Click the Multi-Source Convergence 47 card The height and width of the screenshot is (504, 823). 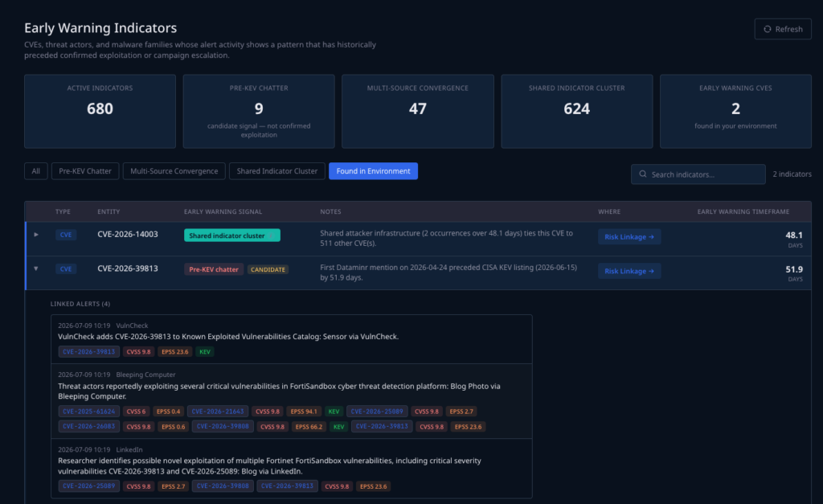pos(418,111)
